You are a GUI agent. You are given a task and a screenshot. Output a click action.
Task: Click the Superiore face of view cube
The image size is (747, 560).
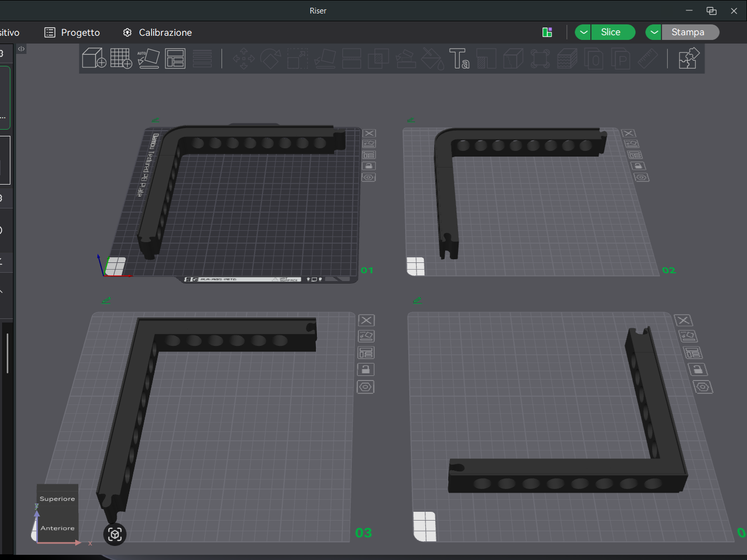point(58,499)
